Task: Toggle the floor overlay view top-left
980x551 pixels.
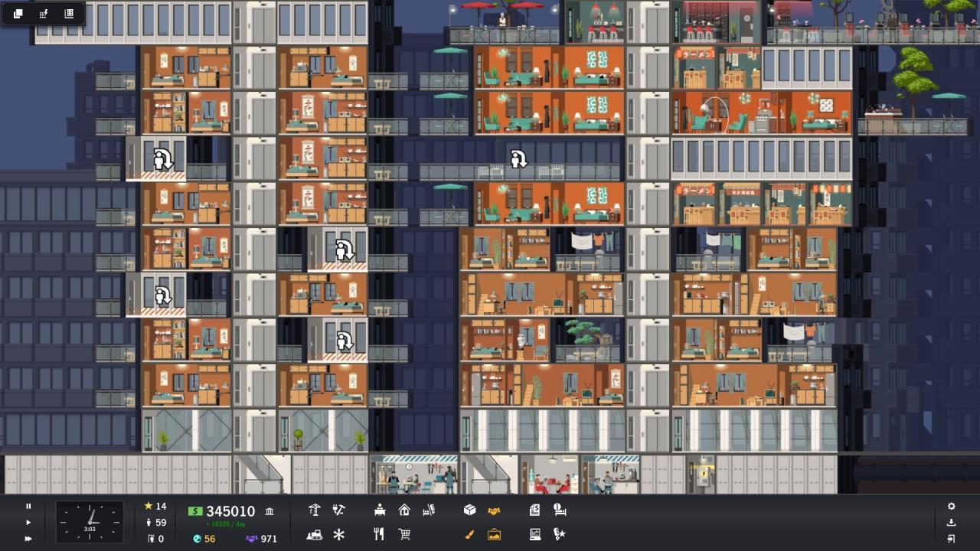Action: pyautogui.click(x=17, y=13)
